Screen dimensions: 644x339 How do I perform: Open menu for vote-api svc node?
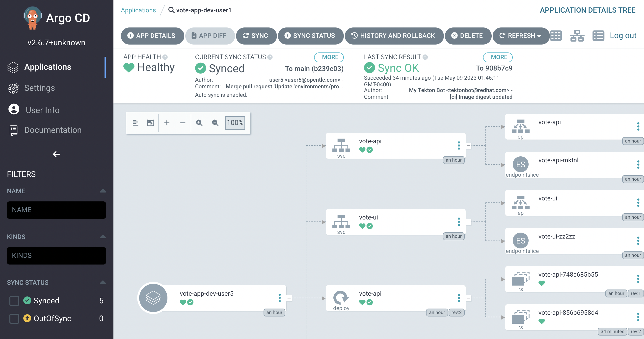click(459, 145)
